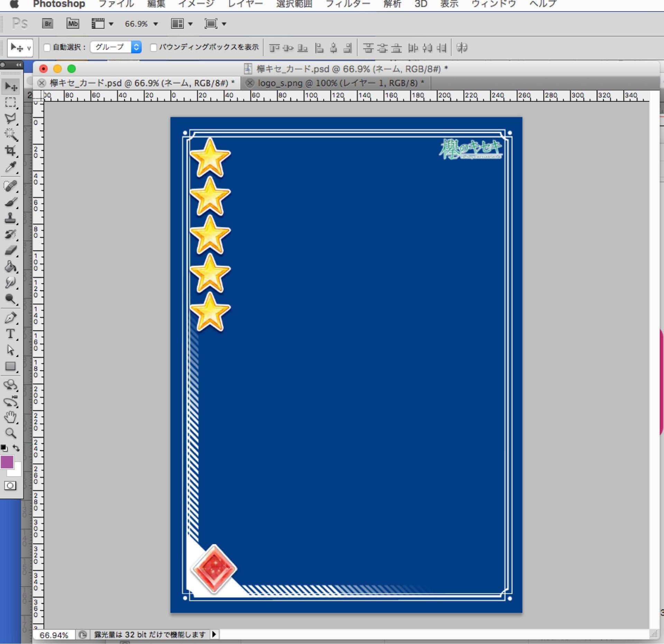
Task: Select the Hand tool
Action: point(11,417)
